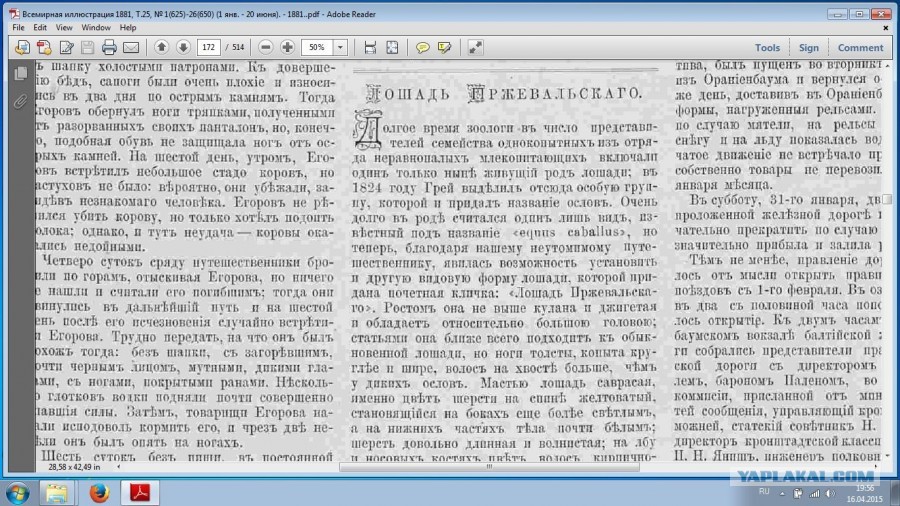Click the heading 'Лошадь Пржевальскаго'
This screenshot has width=900, height=506.
(504, 94)
